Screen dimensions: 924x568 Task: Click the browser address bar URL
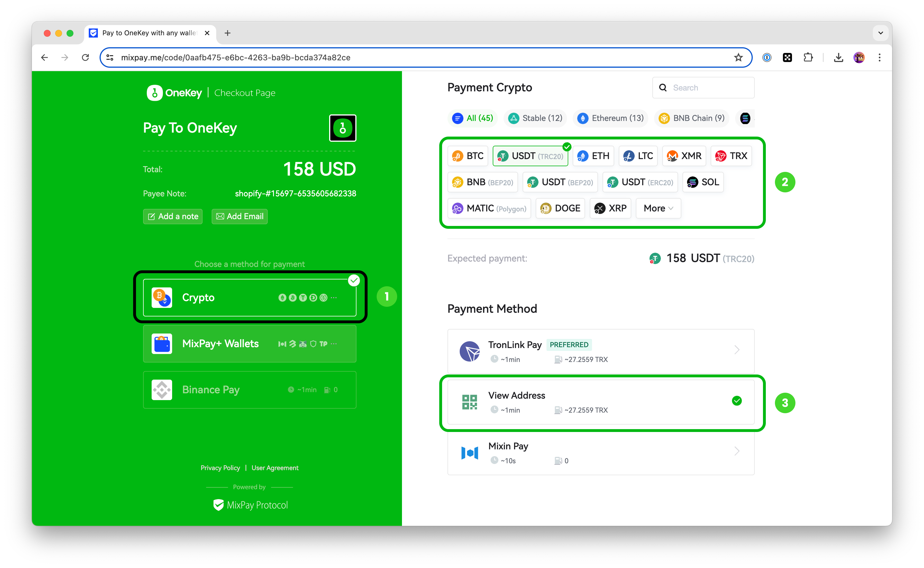pos(236,57)
